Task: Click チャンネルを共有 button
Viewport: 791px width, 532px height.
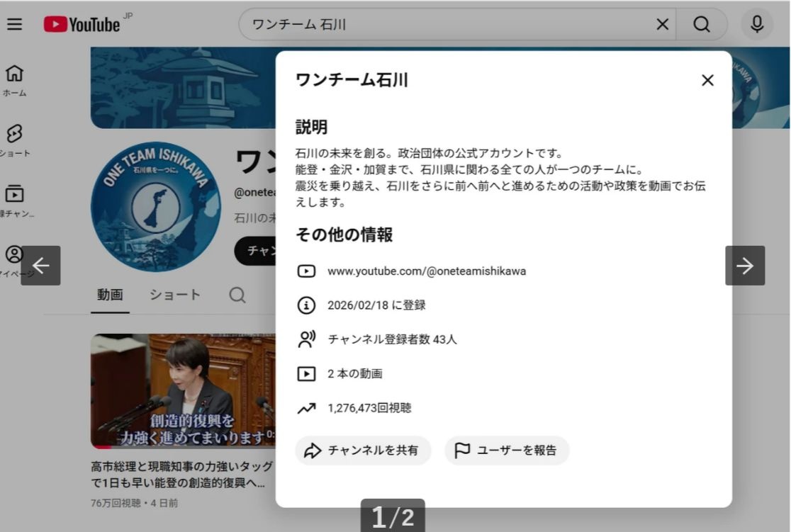Action: tap(363, 451)
